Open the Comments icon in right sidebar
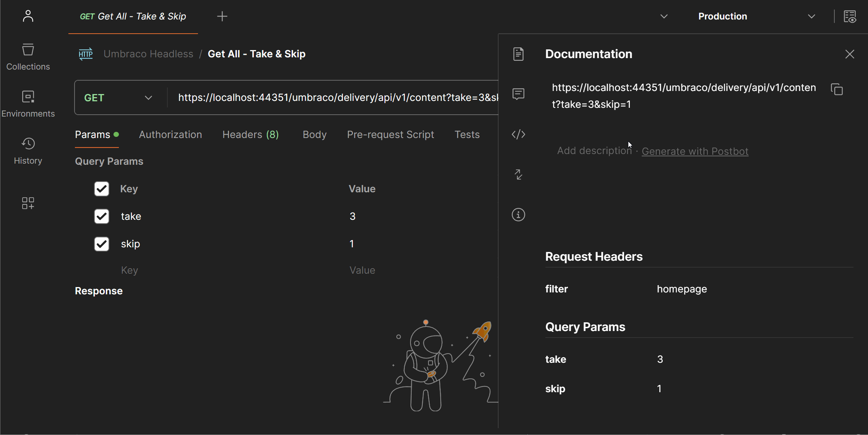This screenshot has width=868, height=435. (x=518, y=94)
